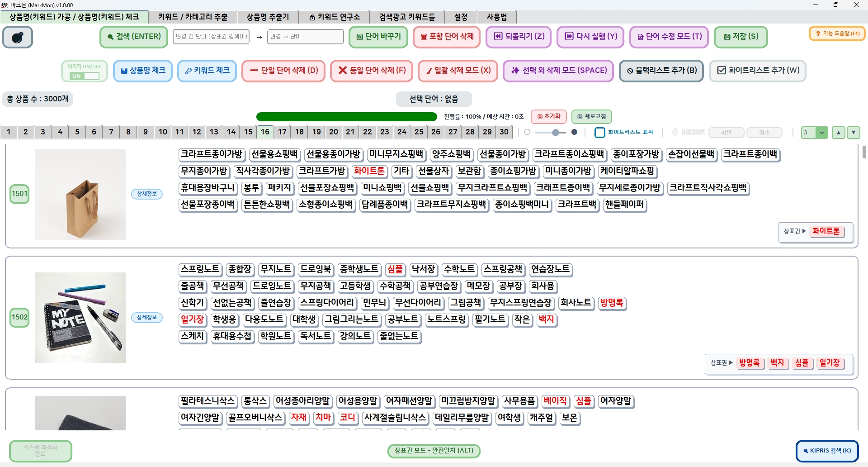Open KIPRIS 검색 (K) search

pos(827,451)
